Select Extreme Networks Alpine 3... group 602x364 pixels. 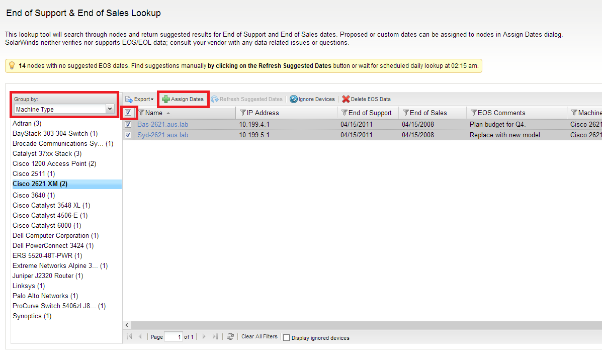pyautogui.click(x=60, y=265)
